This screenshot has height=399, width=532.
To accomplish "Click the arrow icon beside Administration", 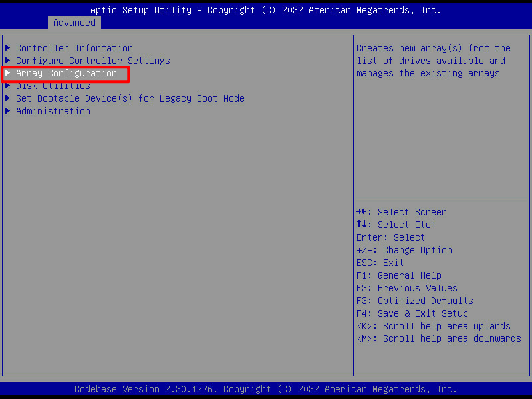I will (8, 111).
